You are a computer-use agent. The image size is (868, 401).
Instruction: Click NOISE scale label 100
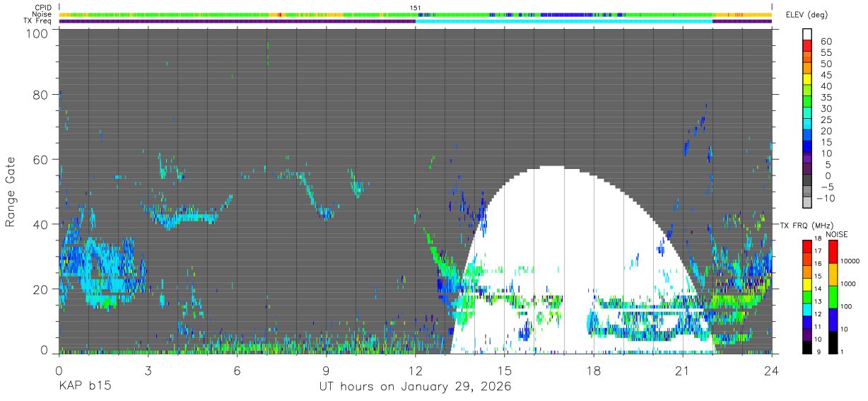coord(847,306)
